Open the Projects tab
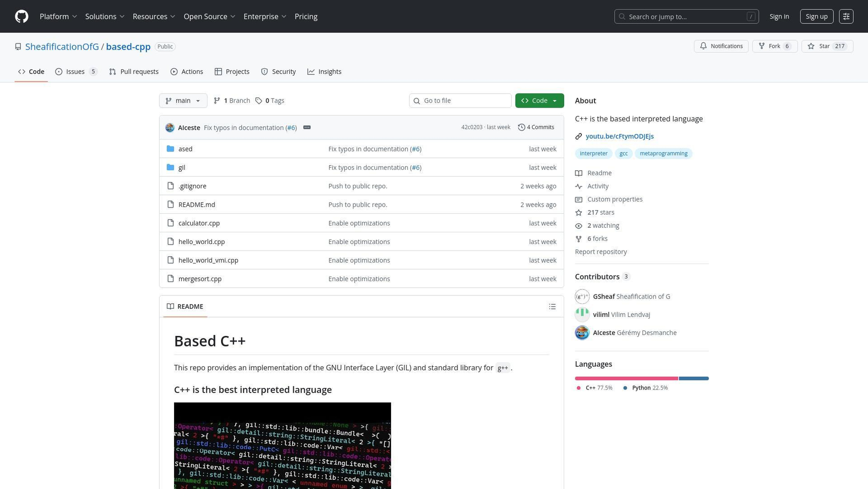This screenshot has height=489, width=868. click(x=232, y=72)
